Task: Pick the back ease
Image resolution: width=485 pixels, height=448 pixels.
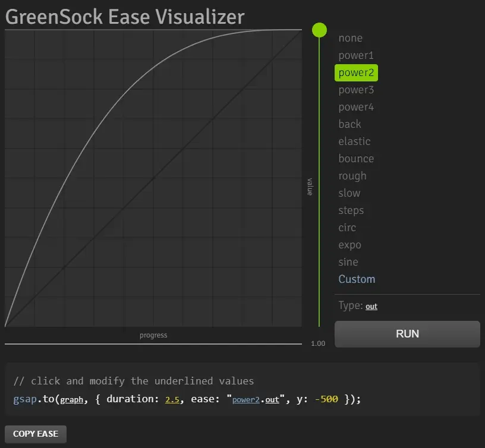Action: coord(349,124)
